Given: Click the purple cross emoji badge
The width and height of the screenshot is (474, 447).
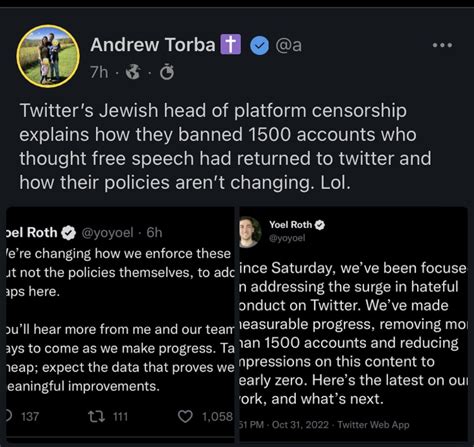Looking at the screenshot, I should coord(230,44).
